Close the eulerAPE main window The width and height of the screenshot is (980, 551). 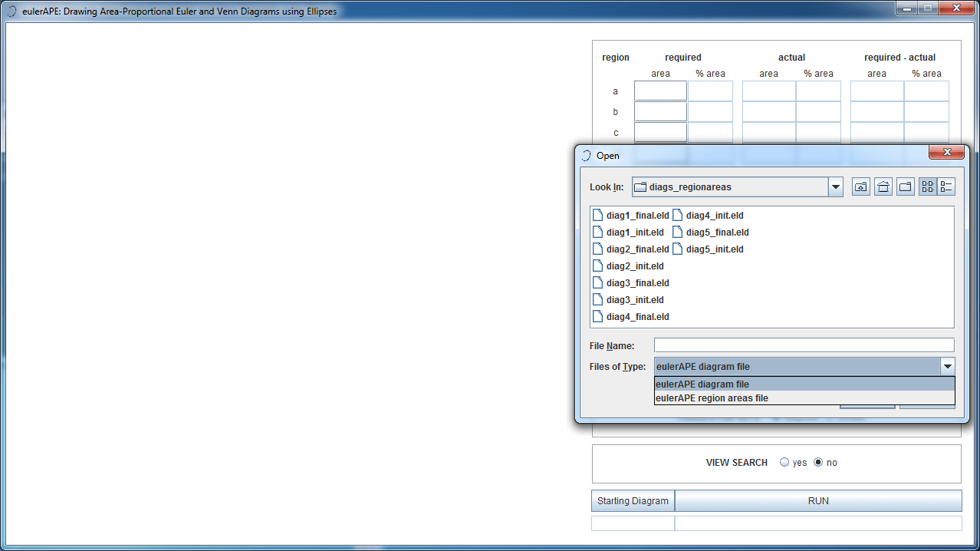(956, 8)
